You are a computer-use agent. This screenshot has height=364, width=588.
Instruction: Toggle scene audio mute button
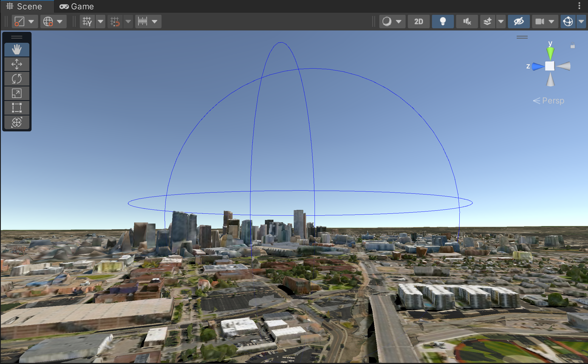pyautogui.click(x=467, y=21)
